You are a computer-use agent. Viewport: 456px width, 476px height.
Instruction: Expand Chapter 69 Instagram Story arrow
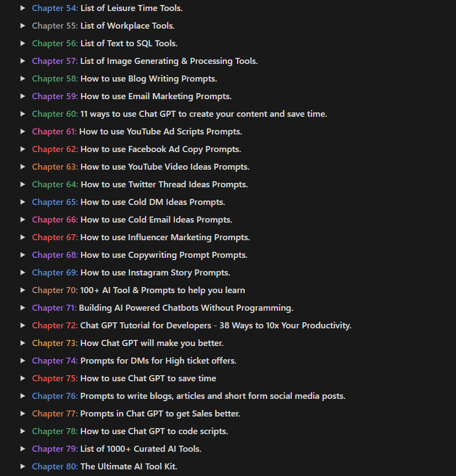tap(23, 272)
